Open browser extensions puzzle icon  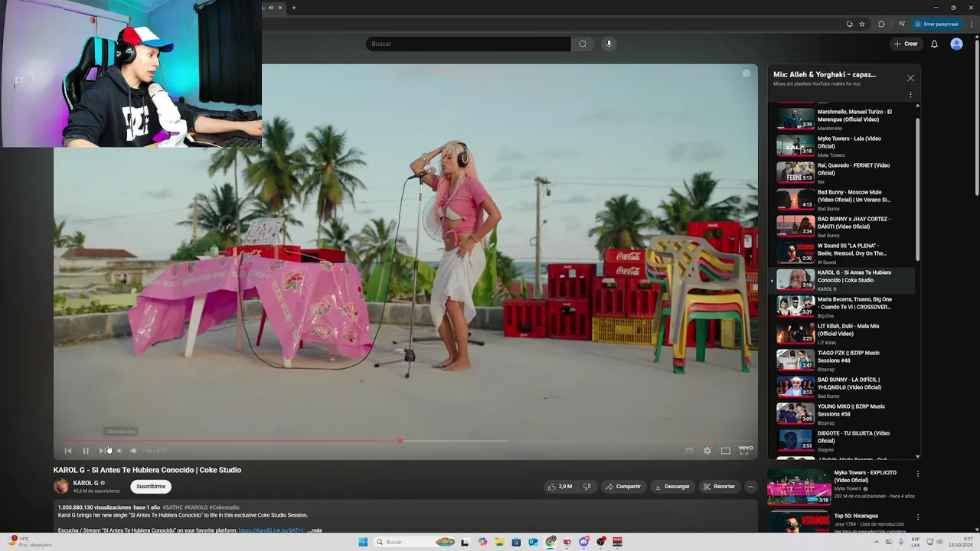pyautogui.click(x=881, y=24)
